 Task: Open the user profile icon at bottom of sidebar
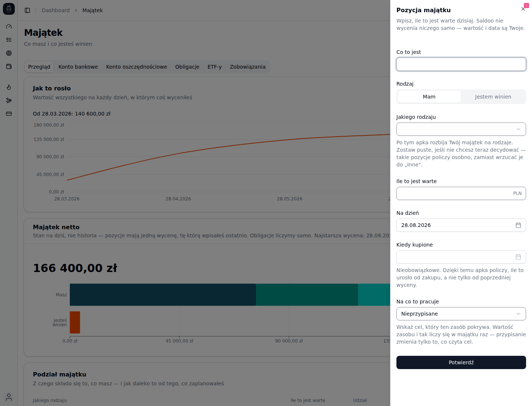pyautogui.click(x=9, y=397)
